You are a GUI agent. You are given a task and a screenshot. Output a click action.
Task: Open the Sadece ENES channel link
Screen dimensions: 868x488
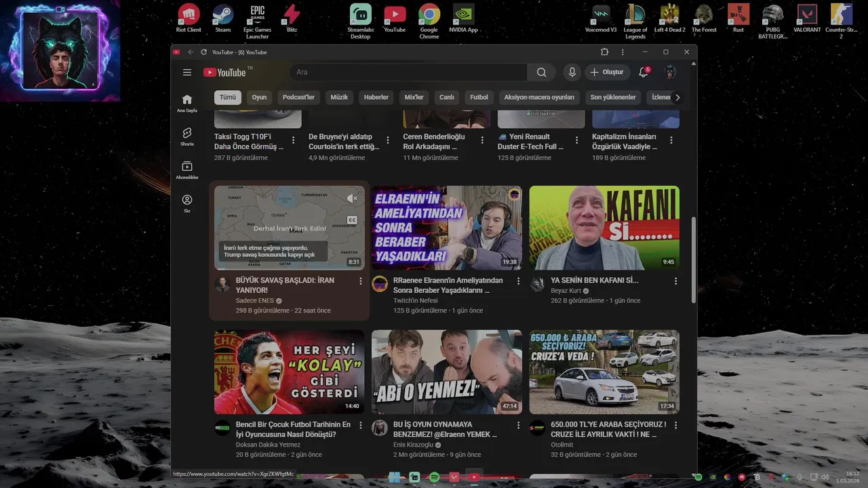click(255, 300)
